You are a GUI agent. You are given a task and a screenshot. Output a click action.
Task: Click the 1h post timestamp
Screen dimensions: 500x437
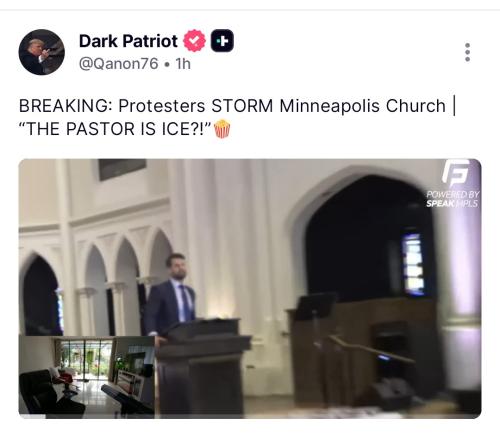(x=183, y=63)
